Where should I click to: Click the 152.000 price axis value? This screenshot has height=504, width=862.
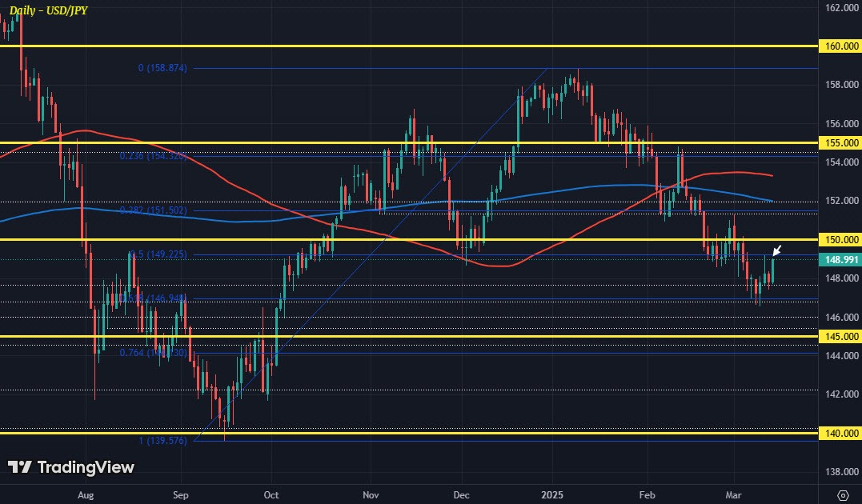[842, 201]
